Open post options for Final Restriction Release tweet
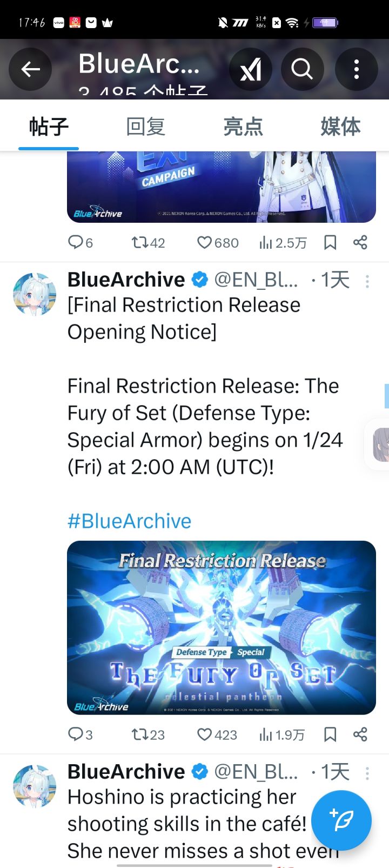Image resolution: width=389 pixels, height=868 pixels. pos(367,281)
